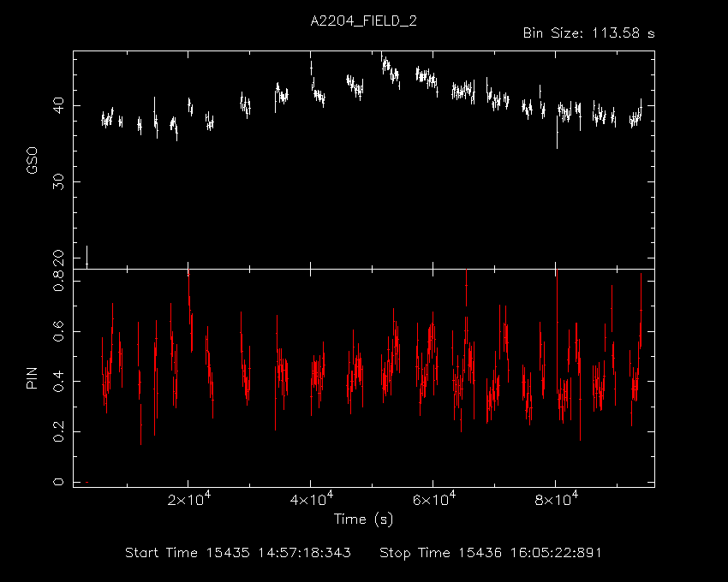Select the Stop Time 15436 16:05:22:891 text
The height and width of the screenshot is (582, 728).
[490, 553]
